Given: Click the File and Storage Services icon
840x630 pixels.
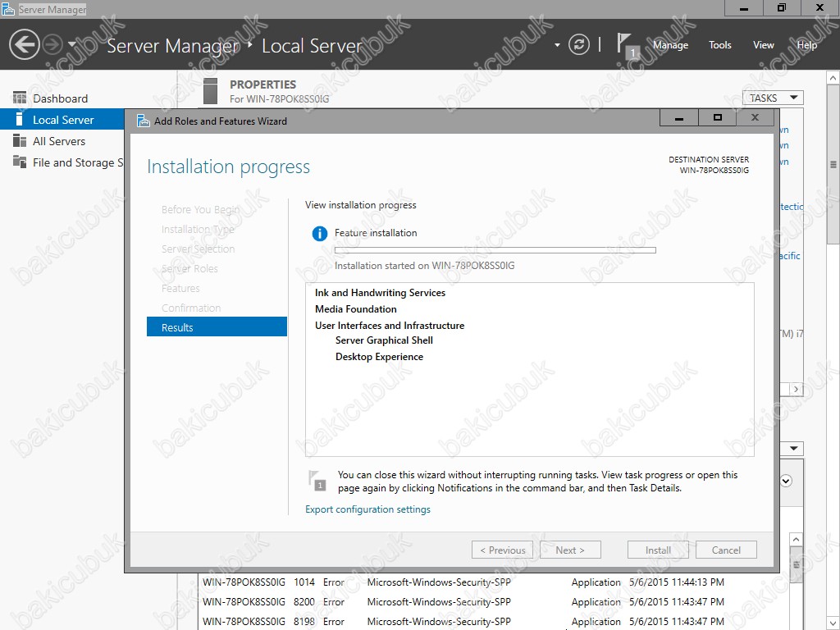Looking at the screenshot, I should [20, 162].
